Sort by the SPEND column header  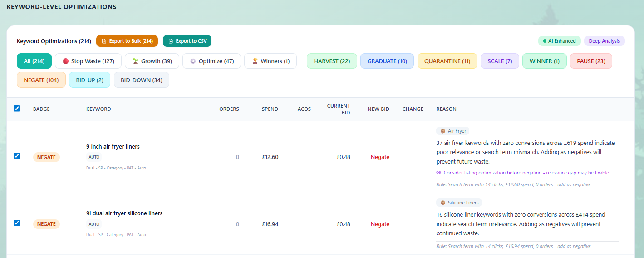tap(270, 109)
